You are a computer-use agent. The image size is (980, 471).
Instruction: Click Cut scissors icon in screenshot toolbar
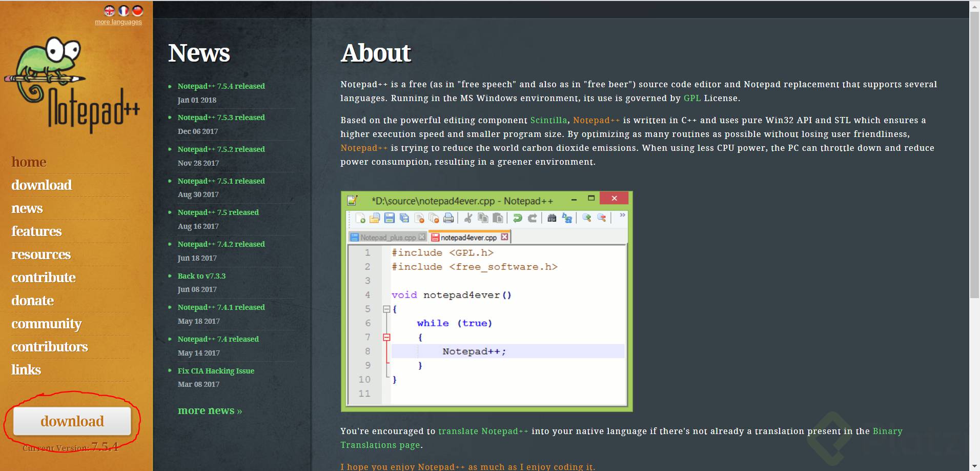(468, 218)
